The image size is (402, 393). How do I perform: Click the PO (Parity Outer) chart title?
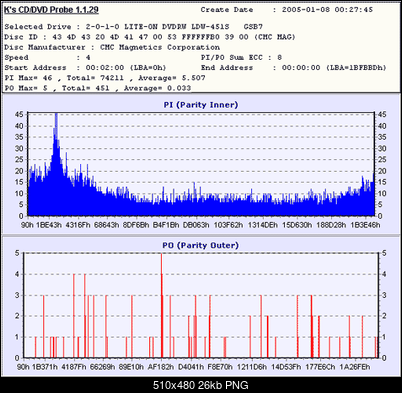pos(201,245)
